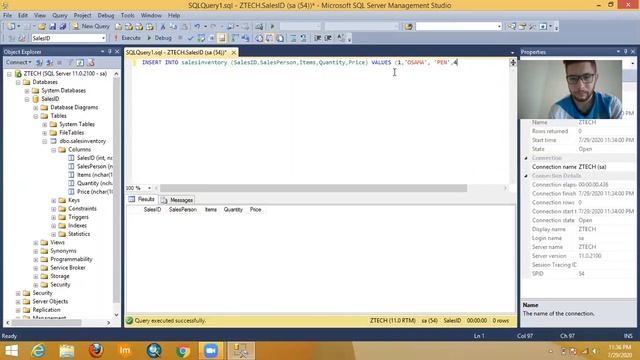Open Firefox from the taskbar

coord(96,351)
